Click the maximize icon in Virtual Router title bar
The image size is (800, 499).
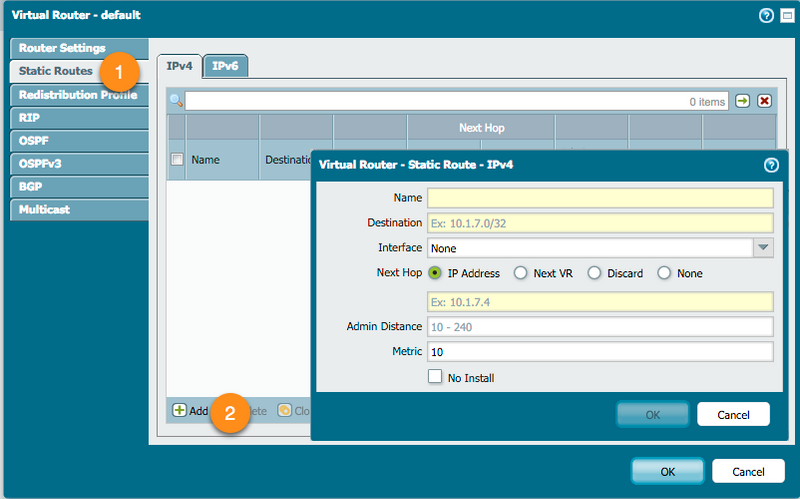pos(786,16)
